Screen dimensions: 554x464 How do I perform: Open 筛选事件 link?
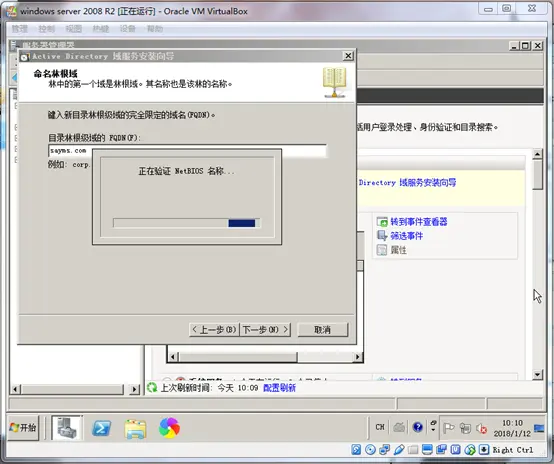pyautogui.click(x=406, y=236)
